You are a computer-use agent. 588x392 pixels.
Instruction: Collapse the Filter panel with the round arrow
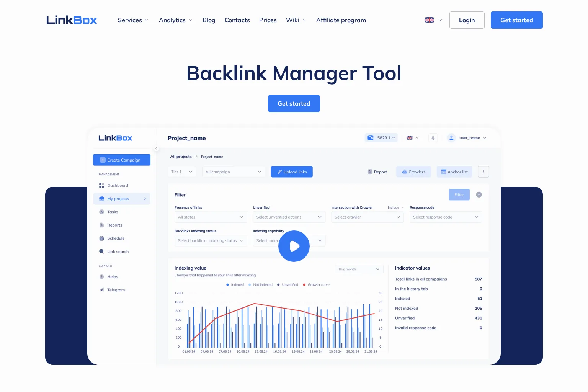479,195
